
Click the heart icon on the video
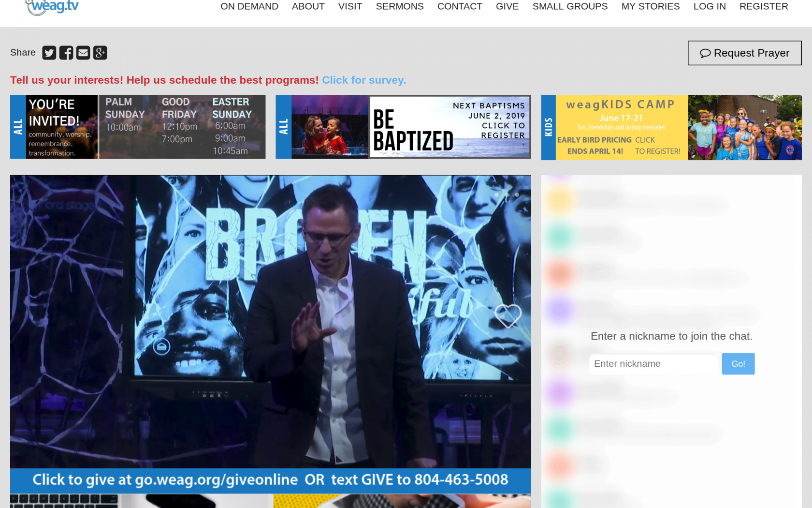tap(508, 316)
